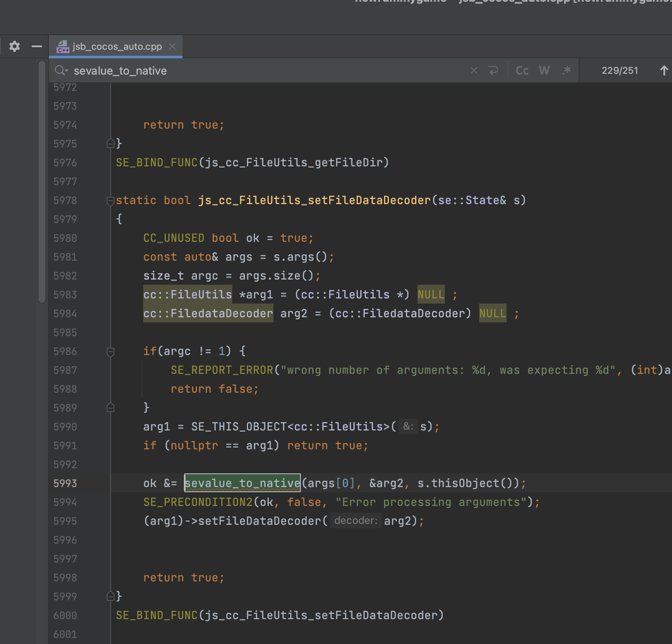The width and height of the screenshot is (672, 644).
Task: Open the gear settings options
Action: (x=15, y=46)
